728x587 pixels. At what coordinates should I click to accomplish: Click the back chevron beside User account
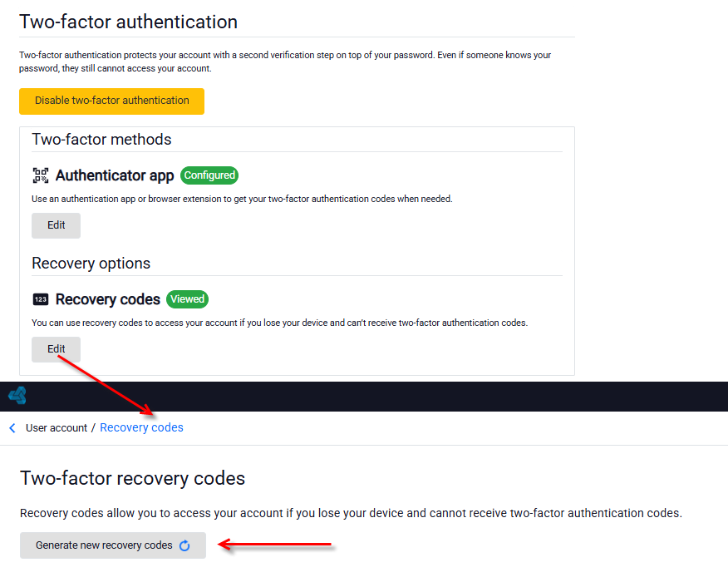pos(12,427)
